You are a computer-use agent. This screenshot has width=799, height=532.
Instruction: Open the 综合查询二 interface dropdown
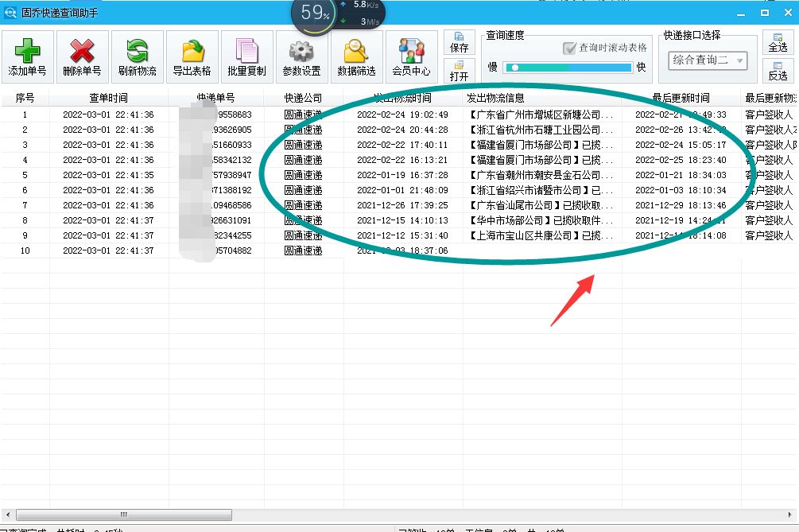click(706, 61)
